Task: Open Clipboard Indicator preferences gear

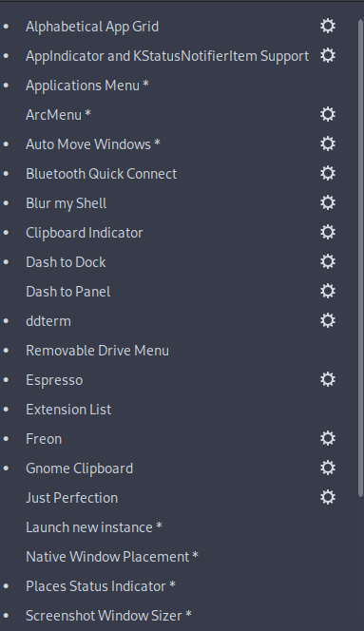Action: pos(328,232)
